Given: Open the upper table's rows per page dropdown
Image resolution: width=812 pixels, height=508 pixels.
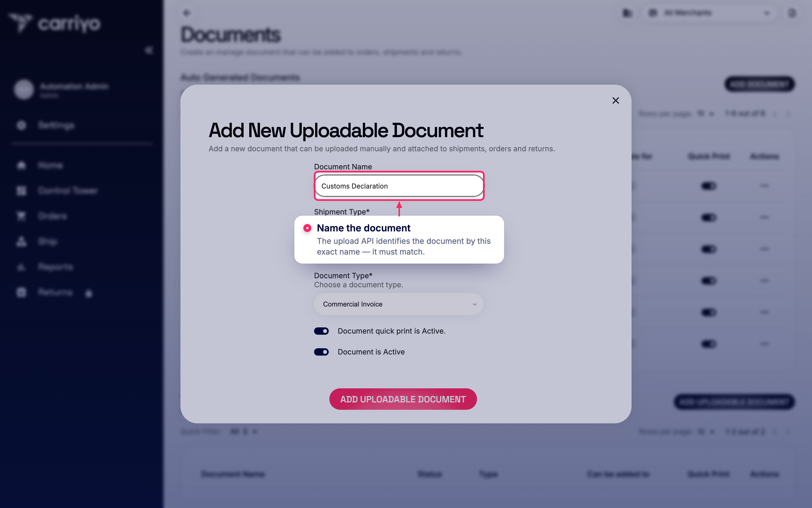Looking at the screenshot, I should (705, 113).
